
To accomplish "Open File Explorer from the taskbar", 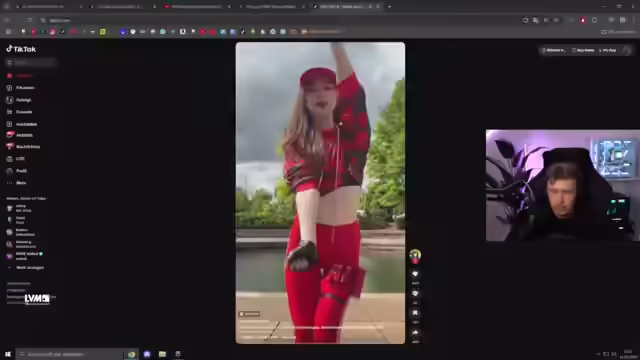I will (x=162, y=354).
